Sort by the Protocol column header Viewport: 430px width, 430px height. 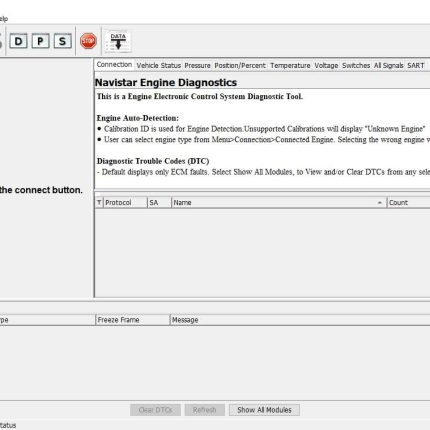125,202
